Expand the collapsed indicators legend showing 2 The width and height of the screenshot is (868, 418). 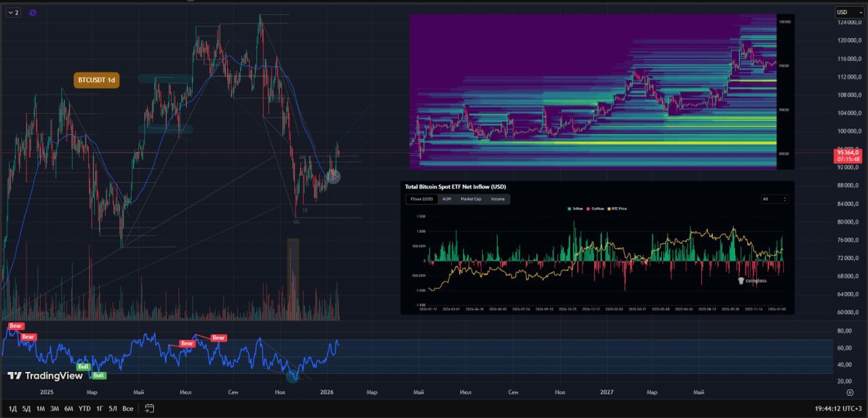coord(13,13)
